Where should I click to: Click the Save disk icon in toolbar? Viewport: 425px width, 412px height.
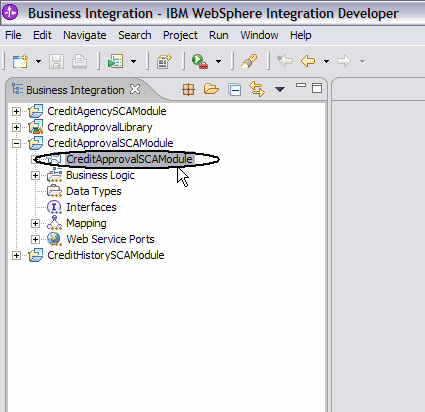click(56, 61)
